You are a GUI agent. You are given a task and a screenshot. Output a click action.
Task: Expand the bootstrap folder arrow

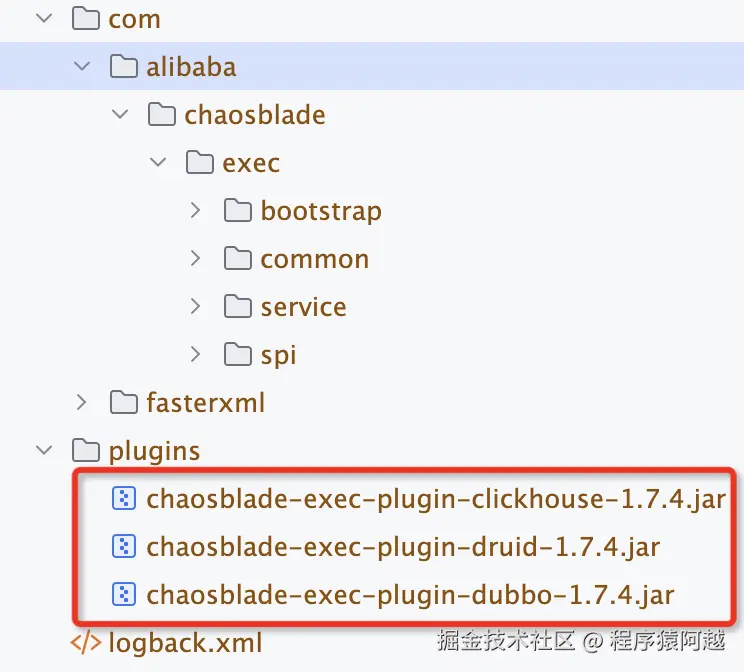coord(195,210)
